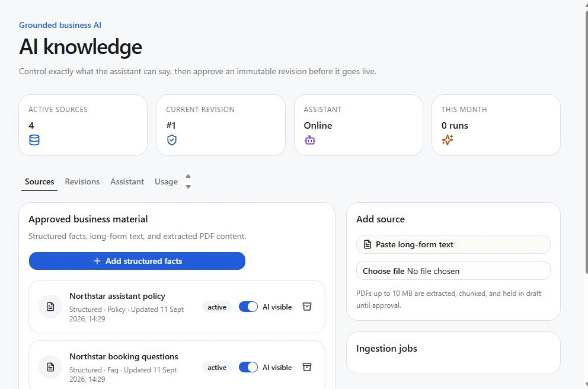
Task: Archive the Northstar assistant policy source
Action: [307, 307]
